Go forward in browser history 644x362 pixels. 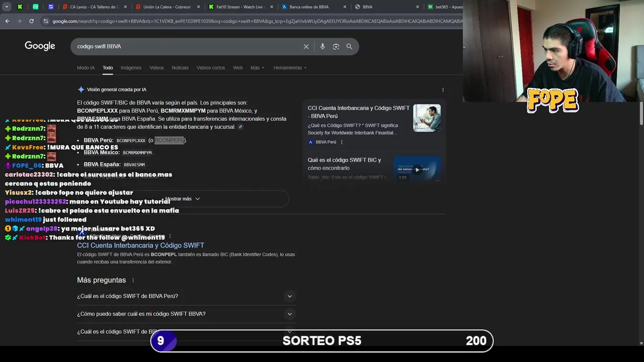(x=19, y=21)
